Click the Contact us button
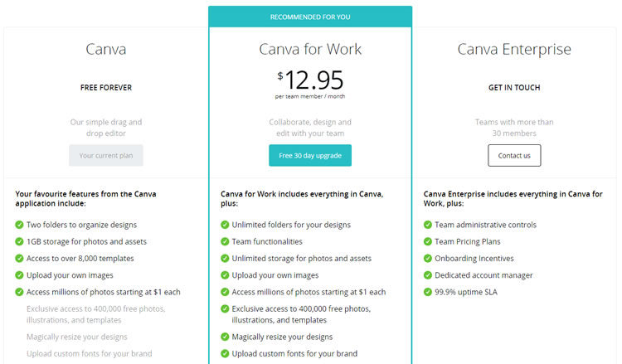622x364 pixels. point(514,155)
